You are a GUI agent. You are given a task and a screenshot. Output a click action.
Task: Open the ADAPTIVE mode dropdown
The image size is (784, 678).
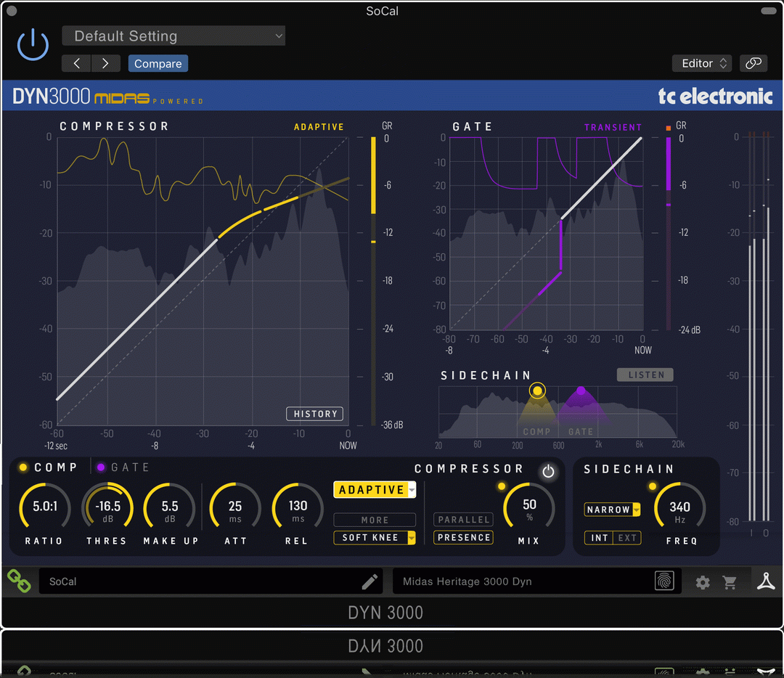[x=375, y=490]
